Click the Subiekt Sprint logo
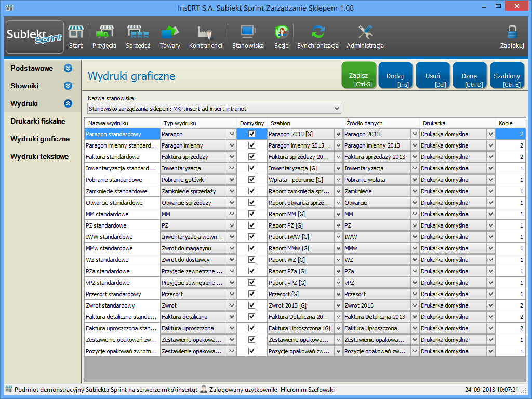 pos(35,37)
